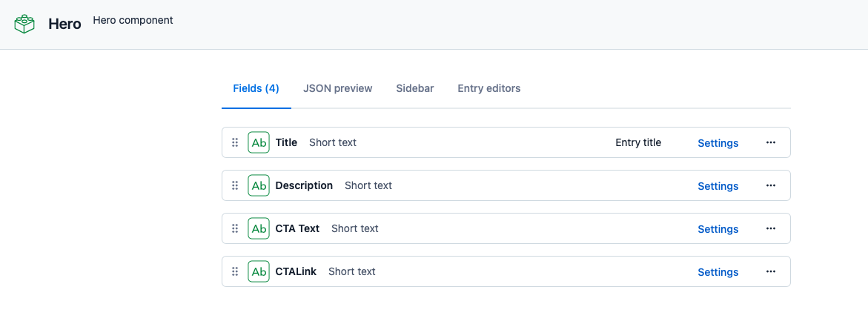Click the Ab text icon for CTALink
The height and width of the screenshot is (327, 868).
[x=259, y=271]
